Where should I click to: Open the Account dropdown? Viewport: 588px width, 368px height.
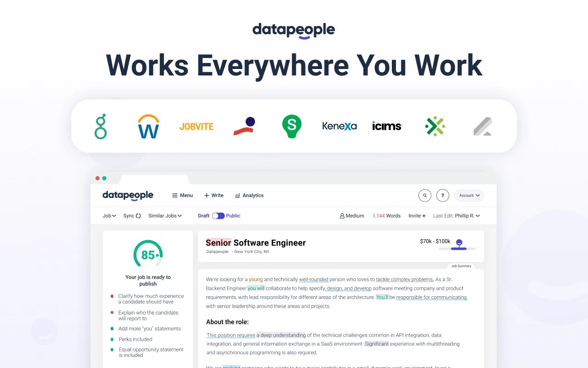coord(469,195)
